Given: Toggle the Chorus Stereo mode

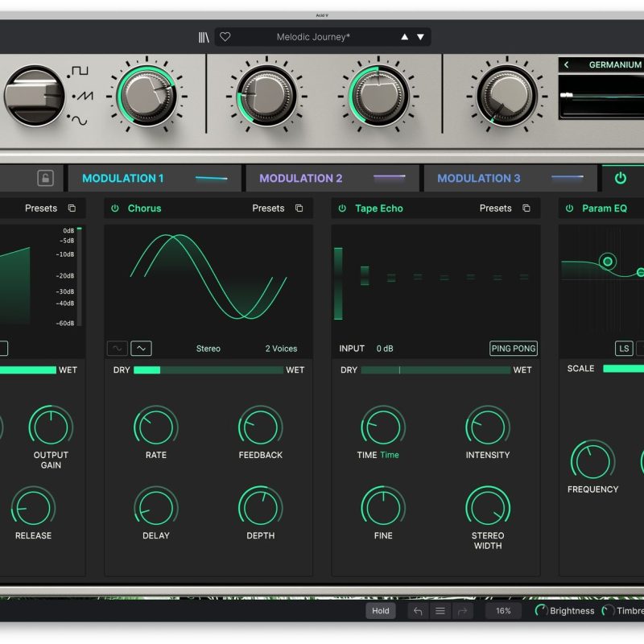Looking at the screenshot, I should point(208,349).
